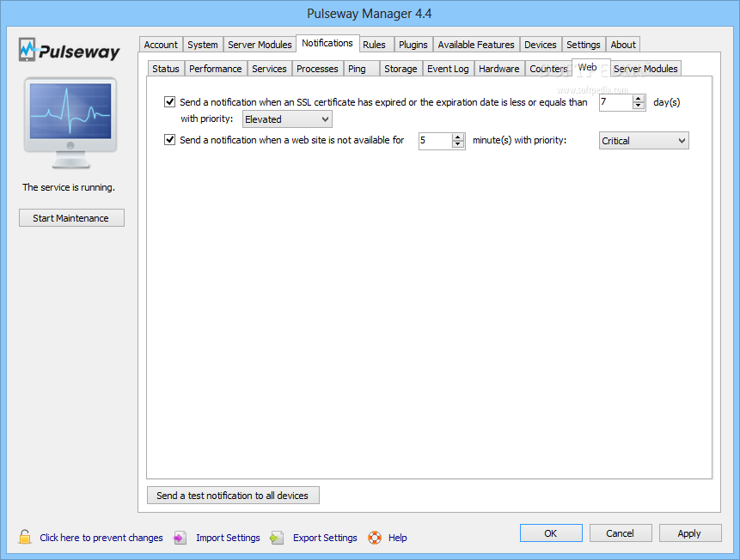Click the 'Click here to prevent changes' link
This screenshot has width=740, height=560.
pos(101,538)
